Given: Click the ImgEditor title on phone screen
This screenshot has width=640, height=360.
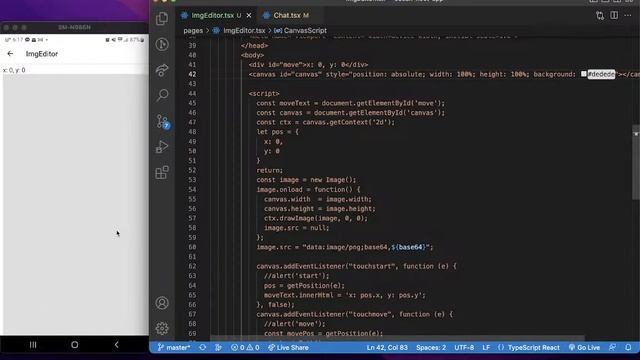Looking at the screenshot, I should click(x=42, y=54).
